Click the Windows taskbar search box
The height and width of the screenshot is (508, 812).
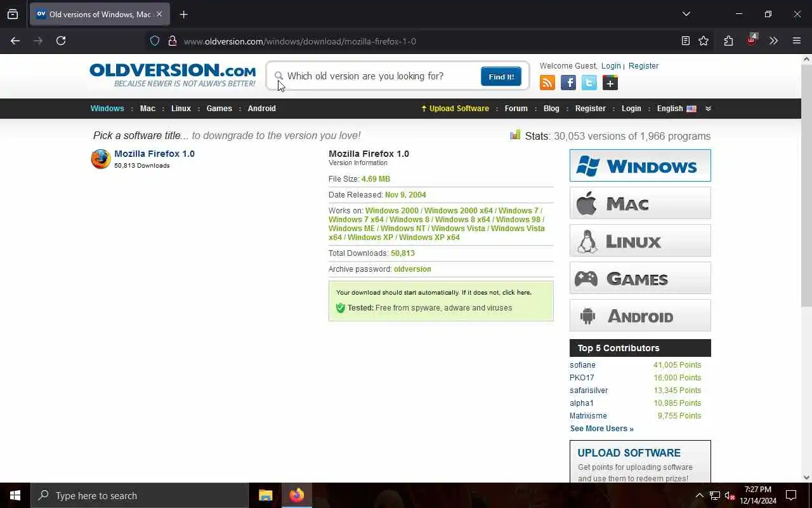pyautogui.click(x=140, y=495)
